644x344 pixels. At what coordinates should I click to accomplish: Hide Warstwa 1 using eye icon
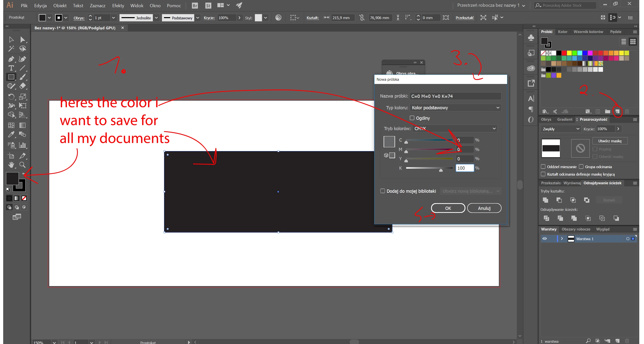545,239
